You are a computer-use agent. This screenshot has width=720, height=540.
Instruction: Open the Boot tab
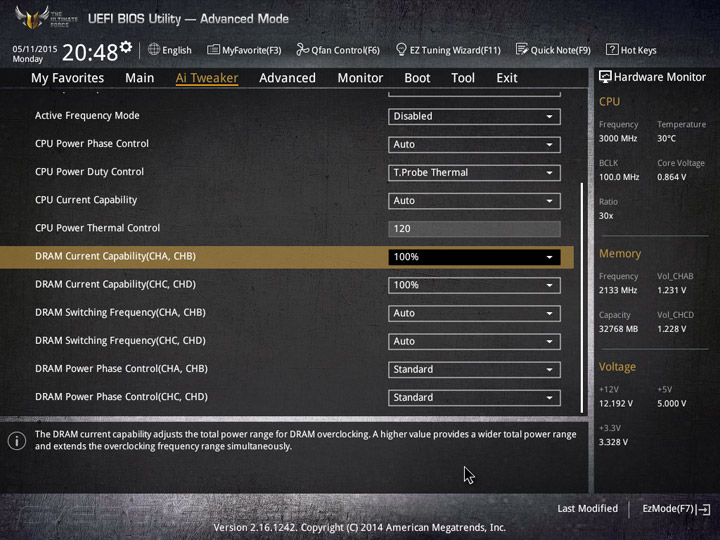point(417,78)
